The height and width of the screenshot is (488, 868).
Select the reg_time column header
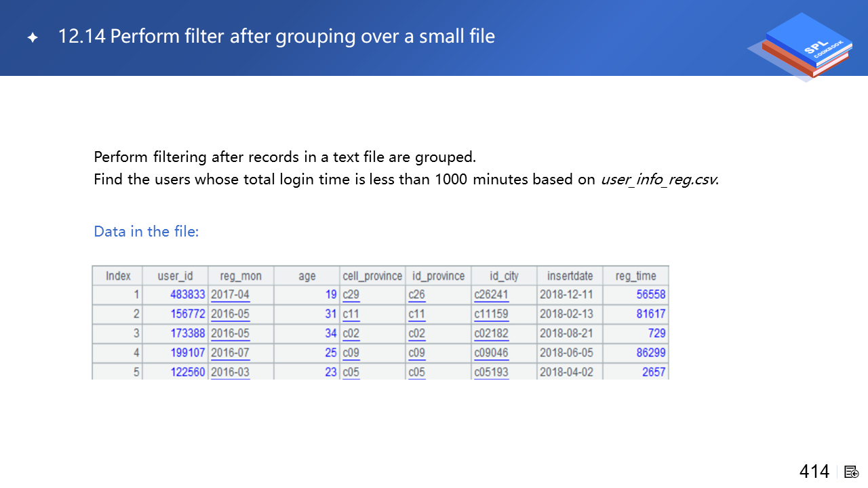[635, 276]
